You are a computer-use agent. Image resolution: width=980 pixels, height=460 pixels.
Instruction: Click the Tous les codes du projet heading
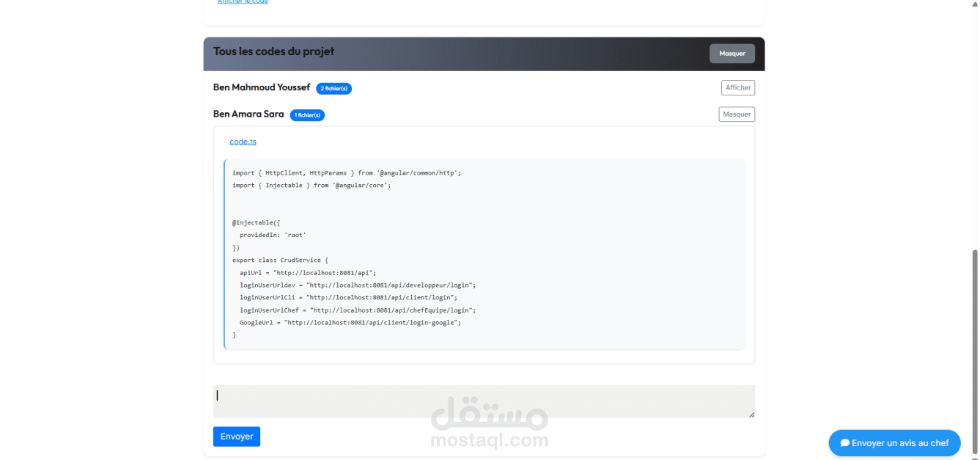coord(273,51)
